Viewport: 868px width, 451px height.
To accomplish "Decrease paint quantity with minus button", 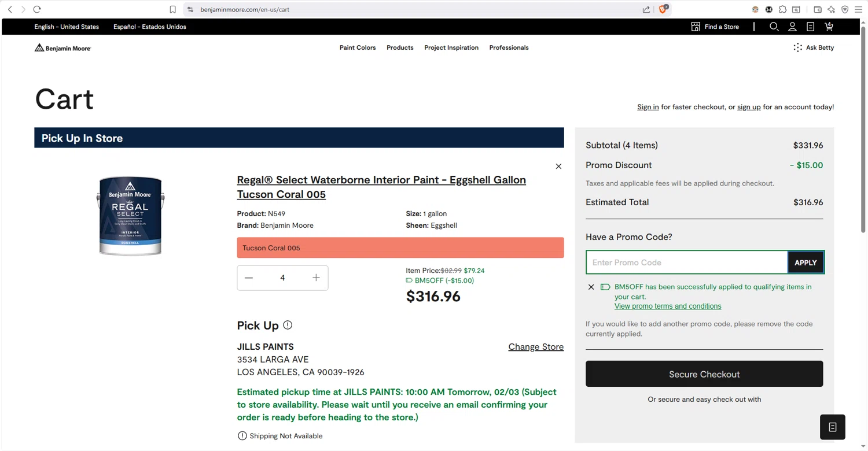I will [x=249, y=278].
